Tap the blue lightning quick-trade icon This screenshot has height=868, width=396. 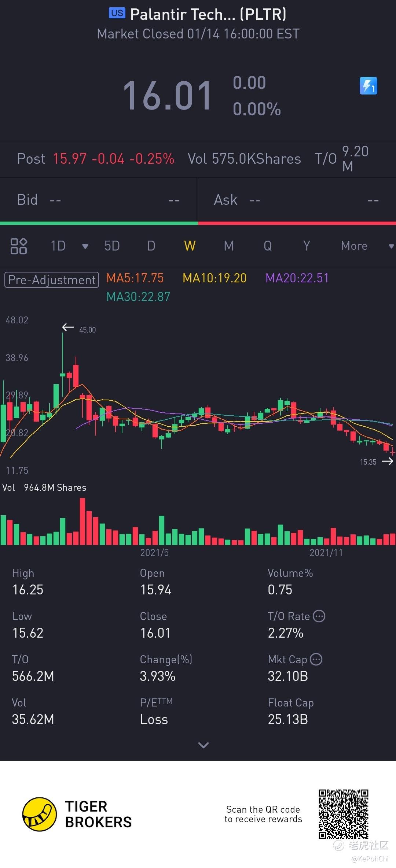368,86
